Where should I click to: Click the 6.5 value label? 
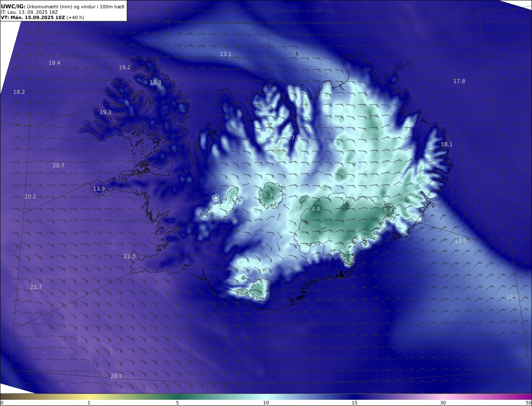pos(370,116)
